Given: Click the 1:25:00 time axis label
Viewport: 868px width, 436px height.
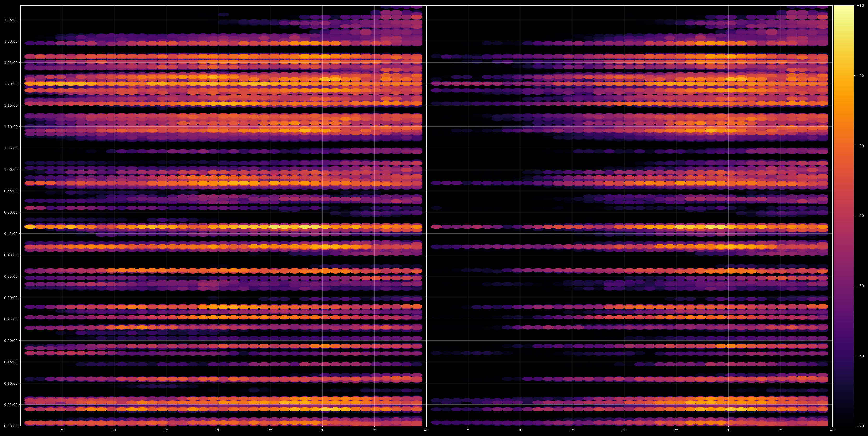Looking at the screenshot, I should click(11, 62).
